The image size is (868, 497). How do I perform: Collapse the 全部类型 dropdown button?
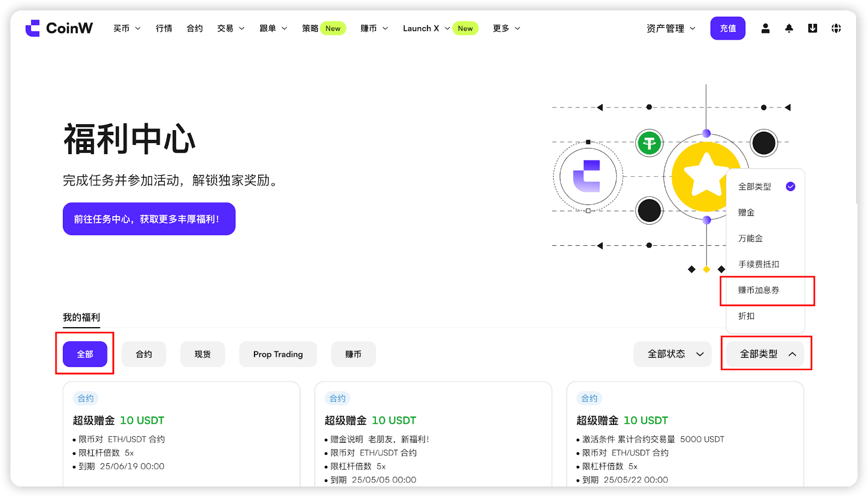click(x=765, y=354)
